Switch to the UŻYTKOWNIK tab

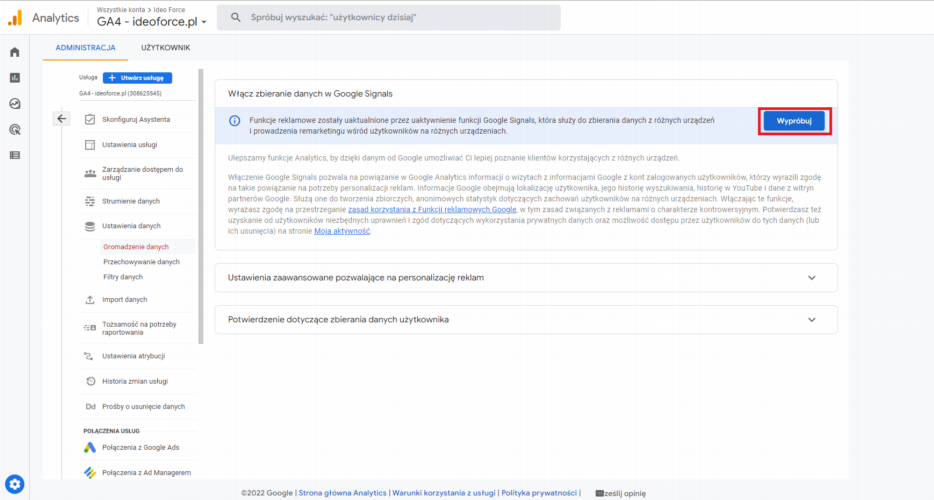165,47
